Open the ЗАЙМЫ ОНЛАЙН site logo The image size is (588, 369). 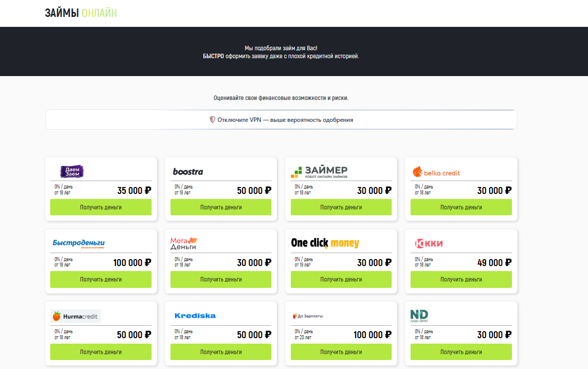point(81,13)
